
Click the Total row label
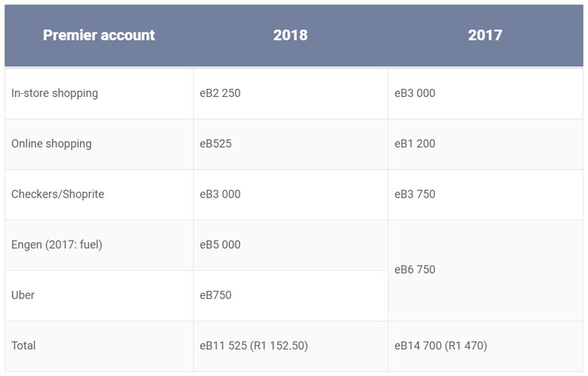pyautogui.click(x=24, y=346)
